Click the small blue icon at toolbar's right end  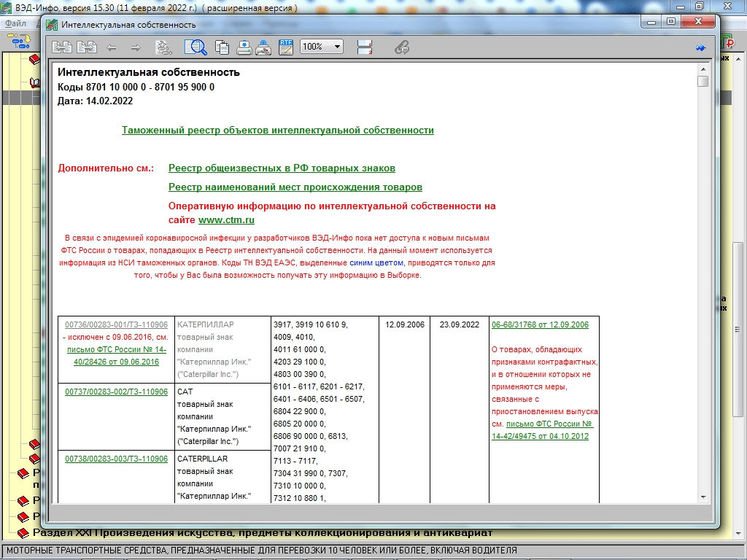[700, 47]
